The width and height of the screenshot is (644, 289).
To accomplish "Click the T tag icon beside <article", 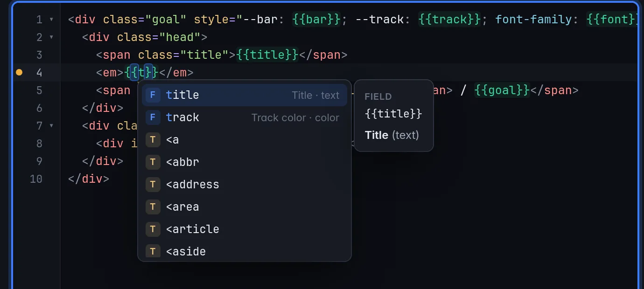I will click(153, 229).
